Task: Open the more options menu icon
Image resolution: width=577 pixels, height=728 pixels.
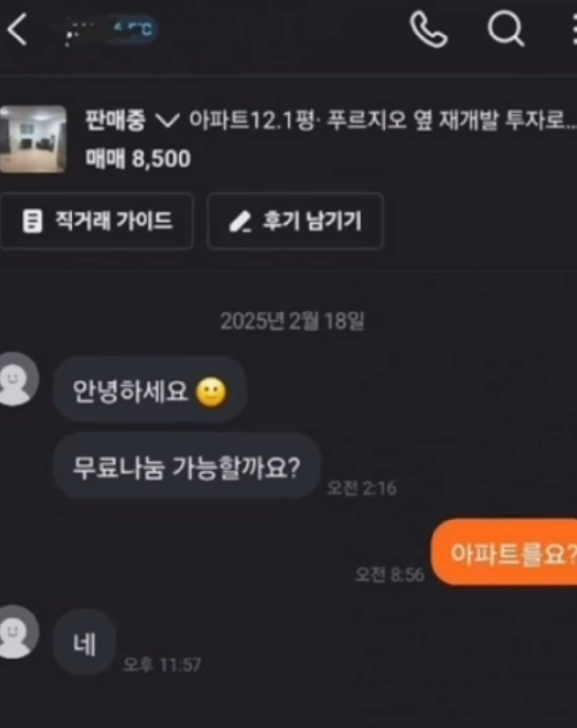Action: [x=574, y=30]
